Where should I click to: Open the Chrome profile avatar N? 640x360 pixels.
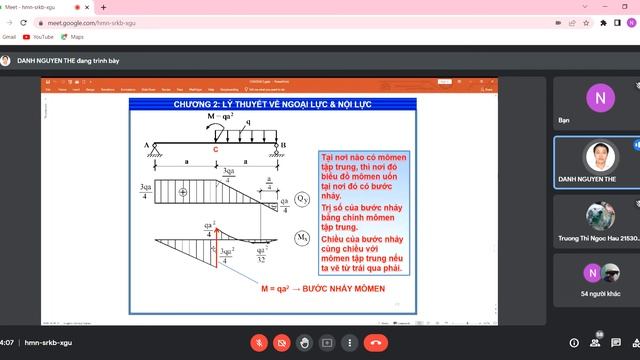pyautogui.click(x=631, y=23)
